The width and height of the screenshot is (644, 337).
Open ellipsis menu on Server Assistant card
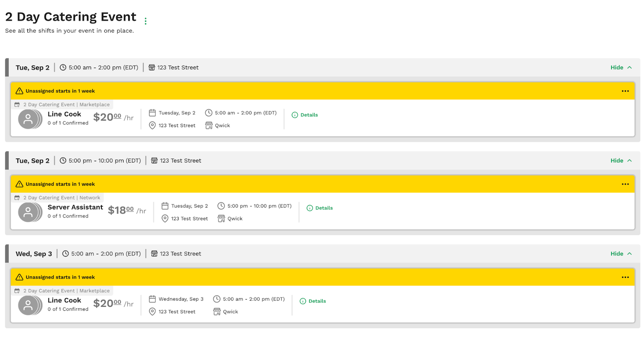625,184
